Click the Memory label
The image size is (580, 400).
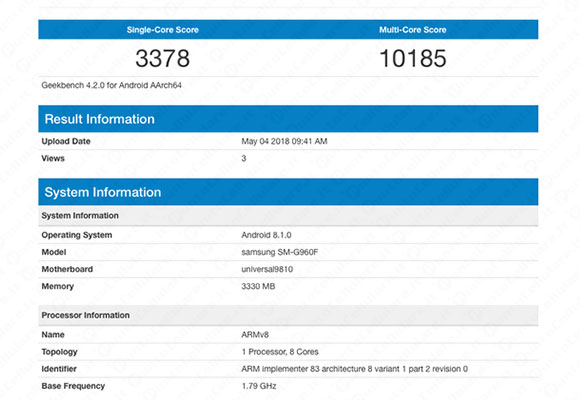click(x=57, y=286)
